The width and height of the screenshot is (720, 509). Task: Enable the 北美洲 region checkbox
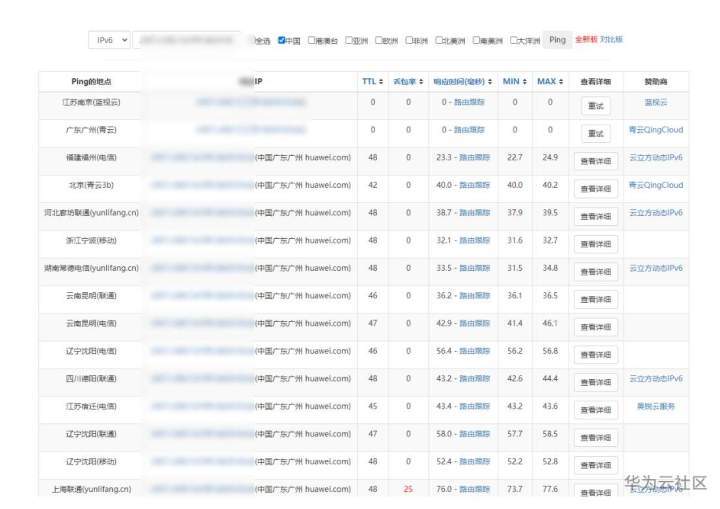coord(439,40)
